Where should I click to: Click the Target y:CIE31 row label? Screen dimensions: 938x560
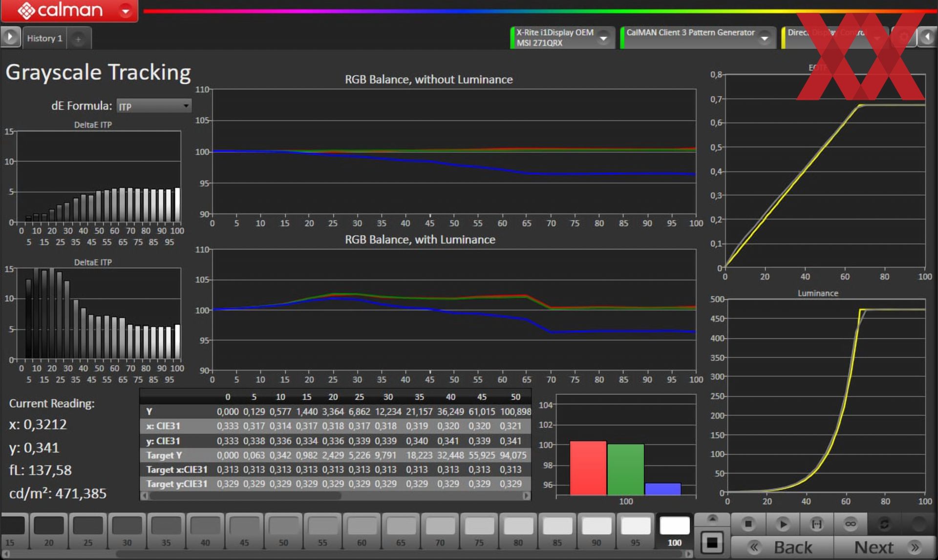point(177,484)
